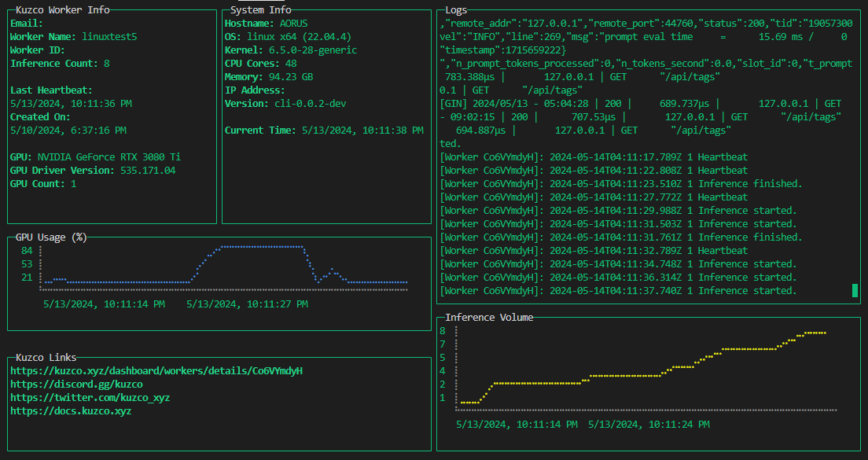Click GPU Usage time label "5/13/2024, 10:11:14 PM"
Viewport: 868px width, 460px height.
click(x=104, y=304)
